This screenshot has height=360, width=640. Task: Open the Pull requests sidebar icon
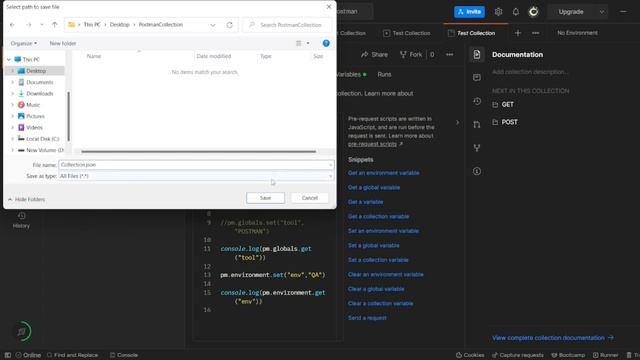[x=477, y=124]
